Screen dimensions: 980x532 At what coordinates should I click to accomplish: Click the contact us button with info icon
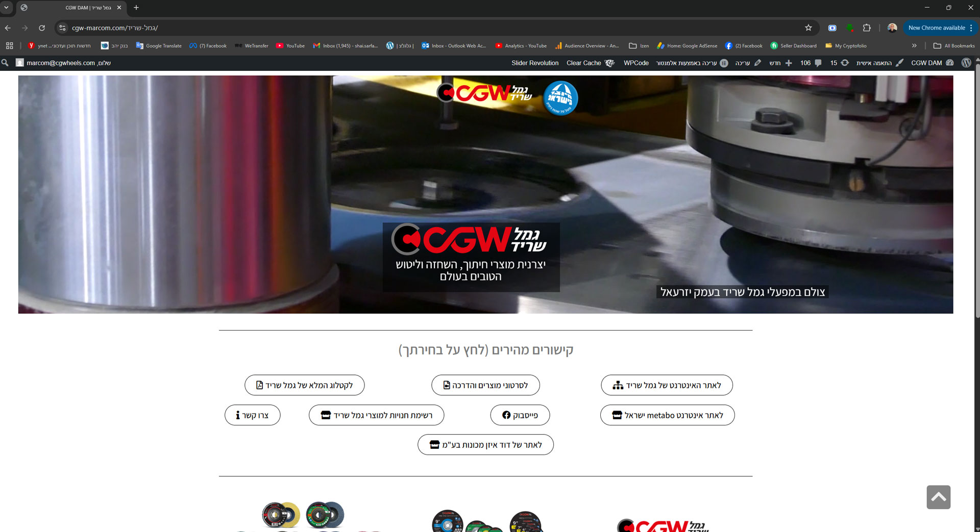(x=252, y=415)
